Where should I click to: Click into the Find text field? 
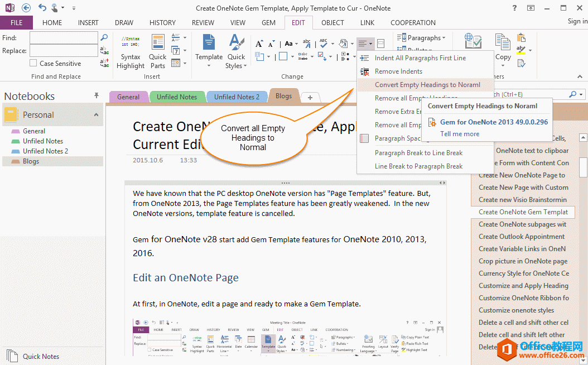pos(63,38)
